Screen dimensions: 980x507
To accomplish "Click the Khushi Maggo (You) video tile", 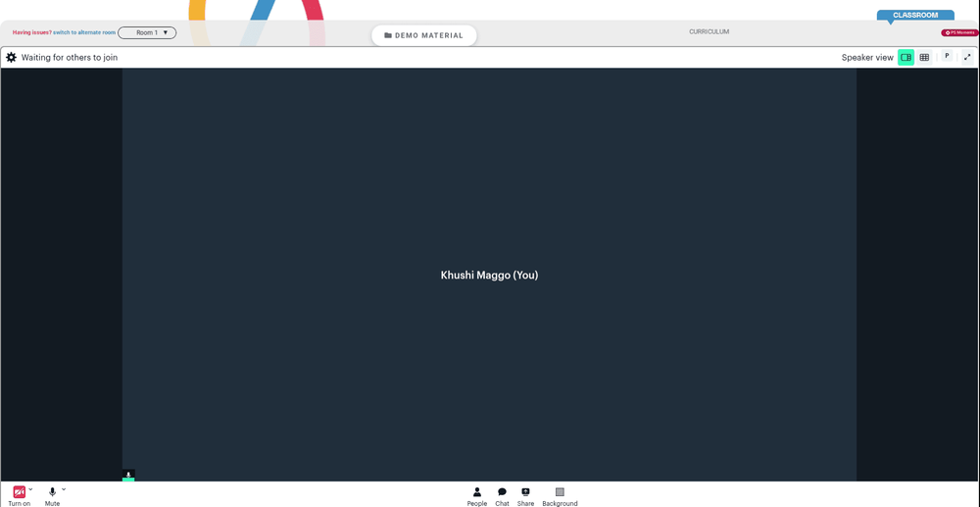I will coord(489,275).
